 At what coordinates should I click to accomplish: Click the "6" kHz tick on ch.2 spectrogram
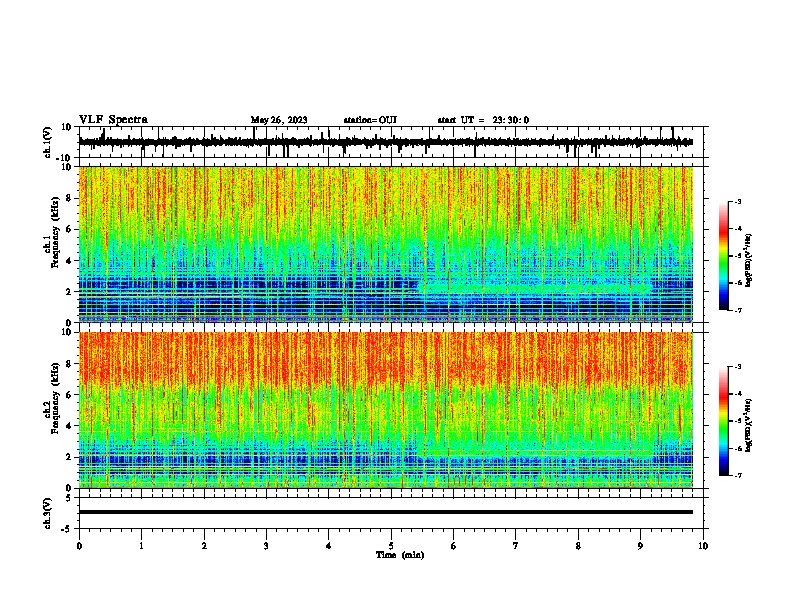click(70, 395)
